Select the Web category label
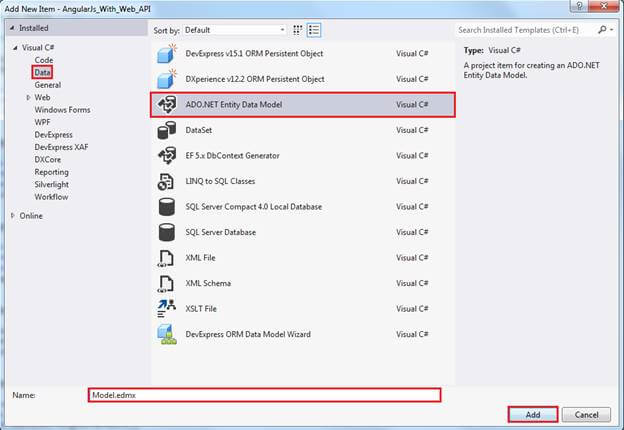Screen dimensions: 624x430 (x=42, y=97)
